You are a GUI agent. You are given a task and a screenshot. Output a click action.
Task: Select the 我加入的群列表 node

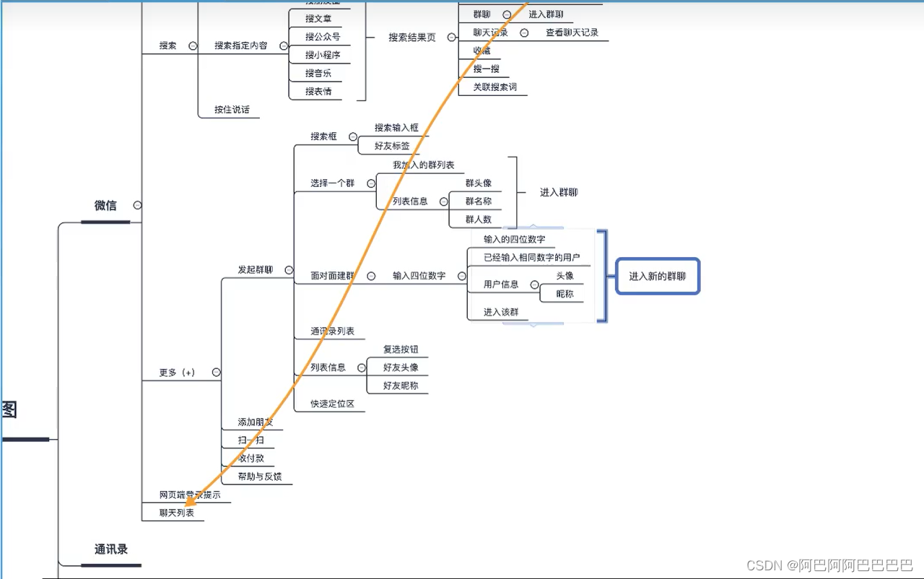[424, 165]
